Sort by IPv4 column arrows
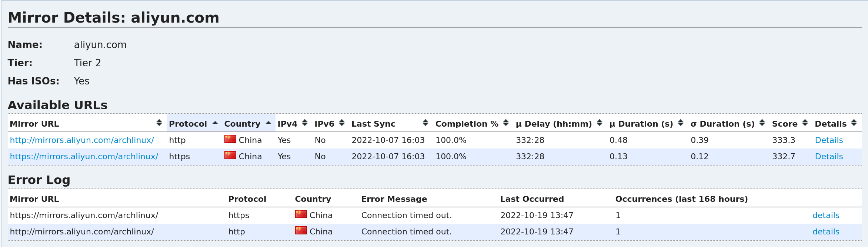This screenshot has height=247, width=868. coord(305,123)
